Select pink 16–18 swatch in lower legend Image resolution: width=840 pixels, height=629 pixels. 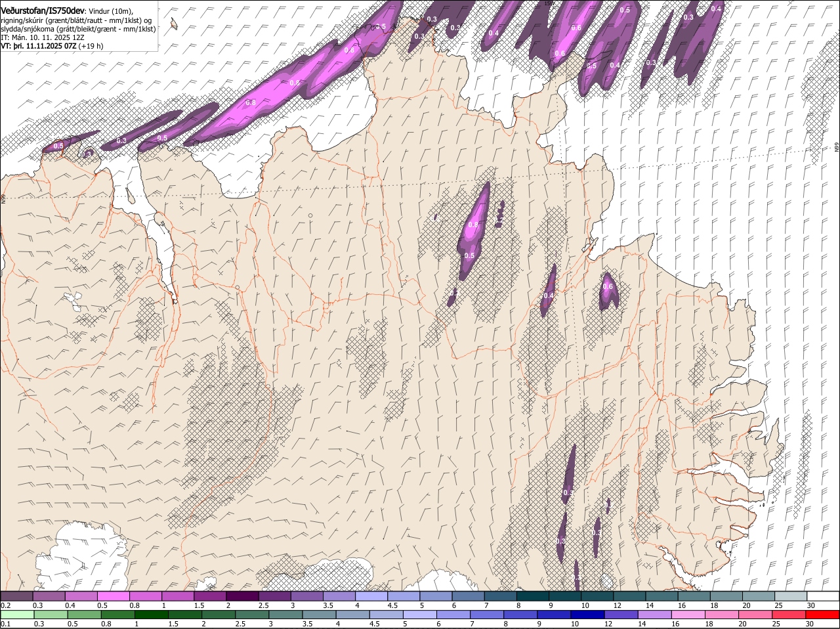tap(688, 615)
